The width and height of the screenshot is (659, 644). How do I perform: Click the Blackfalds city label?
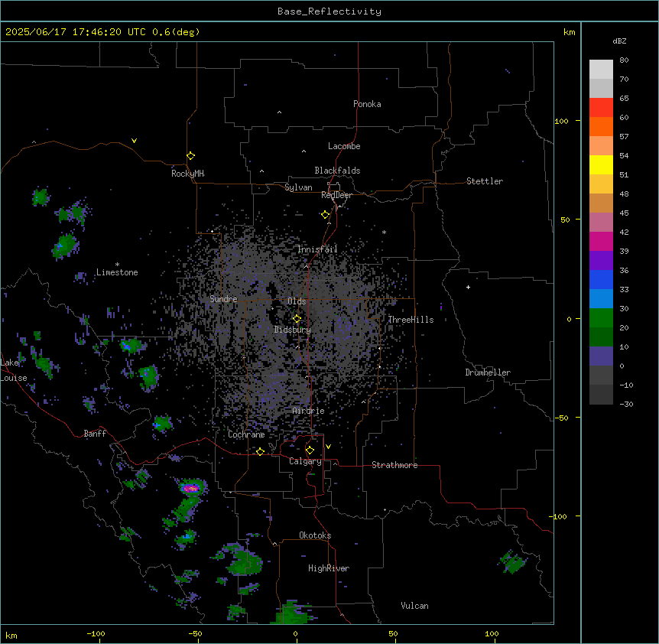point(337,171)
